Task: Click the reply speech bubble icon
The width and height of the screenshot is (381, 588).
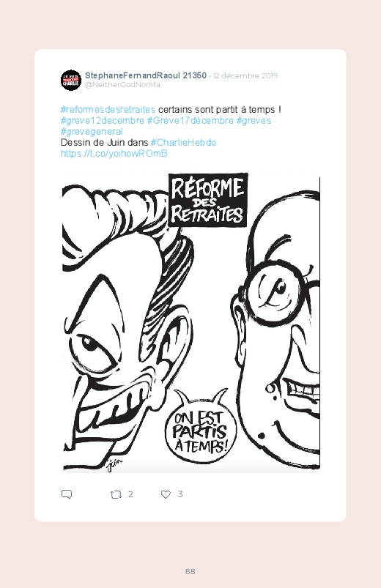Action: 67,494
